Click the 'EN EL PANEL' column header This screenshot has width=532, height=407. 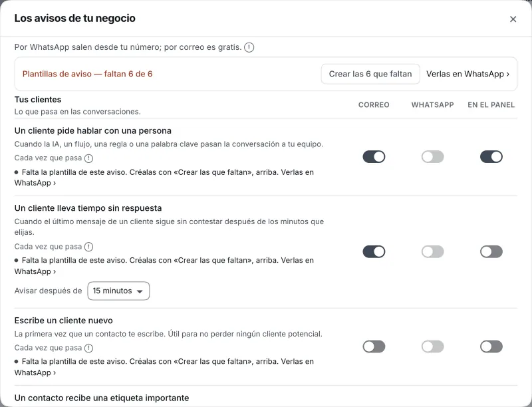click(491, 105)
